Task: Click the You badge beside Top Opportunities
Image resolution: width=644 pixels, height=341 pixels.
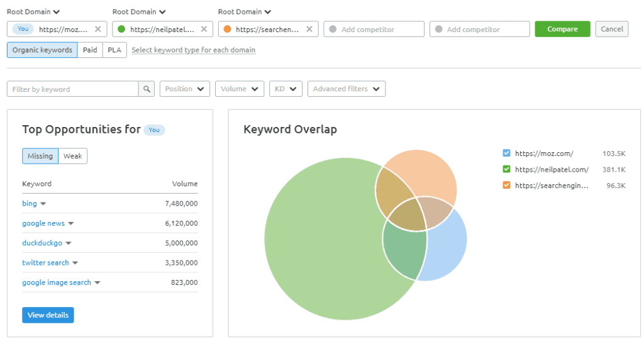Action: pyautogui.click(x=154, y=130)
